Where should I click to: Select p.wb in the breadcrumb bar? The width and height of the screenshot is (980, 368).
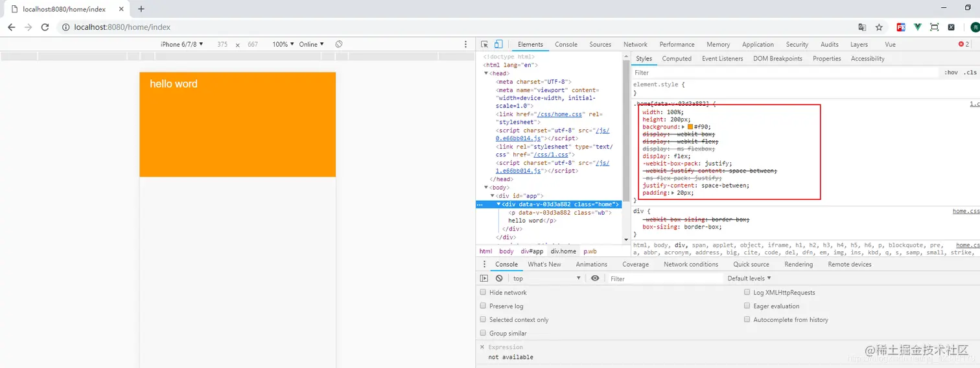coord(590,251)
